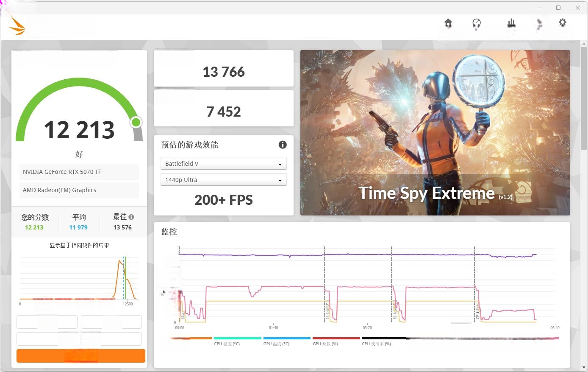Click the score distribution chart peak

[x=119, y=261]
